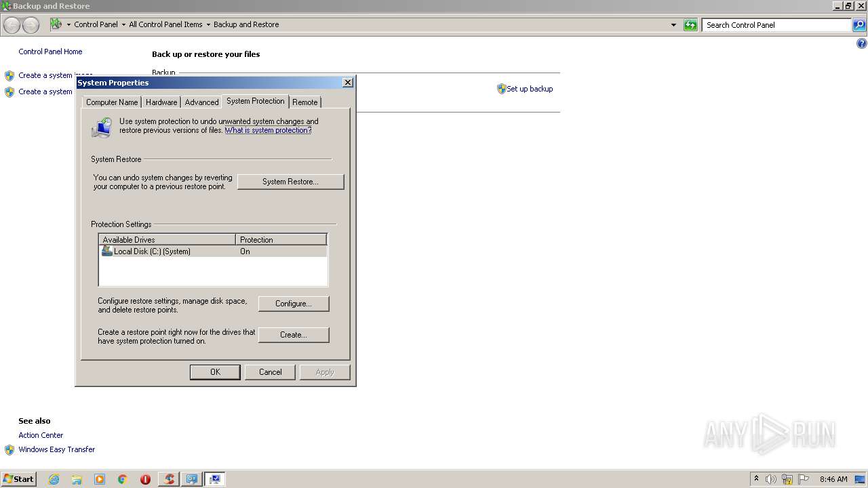Screen dimensions: 868x488
Task: Click the 'On' protection status cell
Action: [245, 251]
